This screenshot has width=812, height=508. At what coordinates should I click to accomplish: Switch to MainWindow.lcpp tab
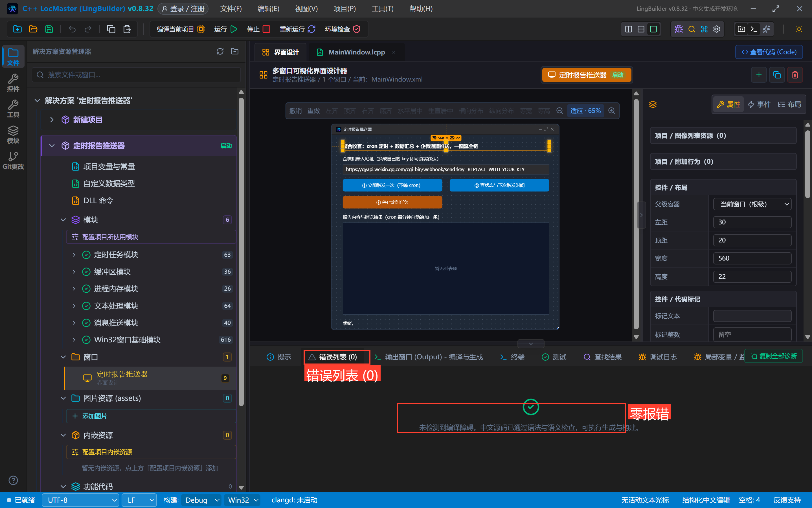pyautogui.click(x=356, y=52)
